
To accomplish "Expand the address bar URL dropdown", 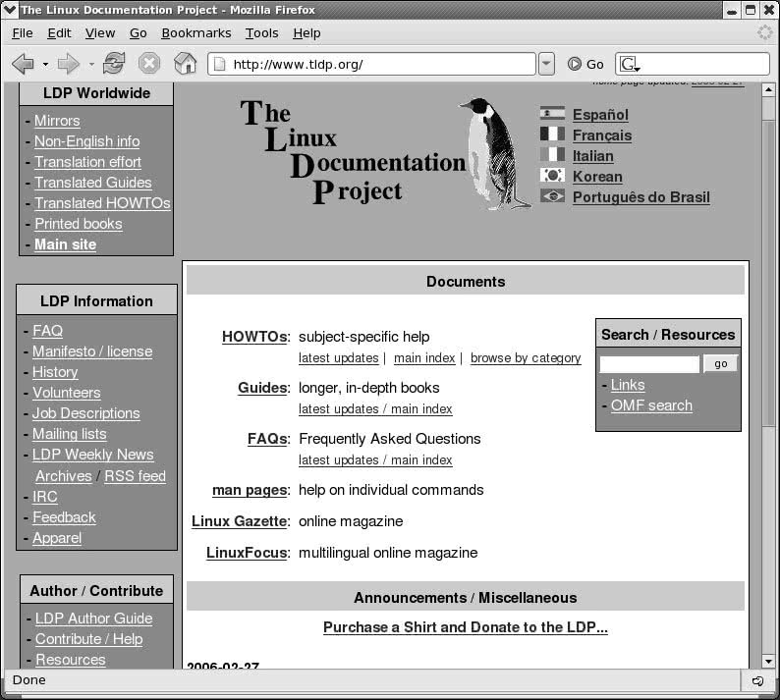I will 546,64.
